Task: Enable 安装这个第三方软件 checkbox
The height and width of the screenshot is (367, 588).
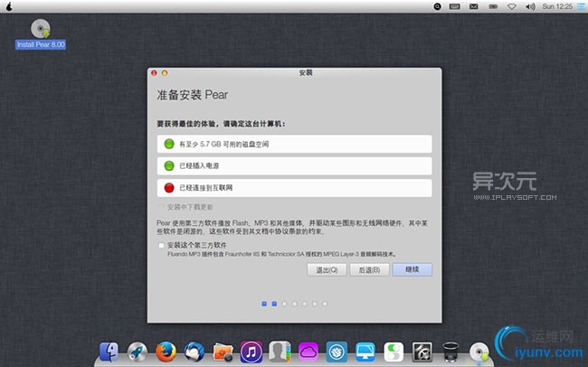Action: click(x=161, y=245)
